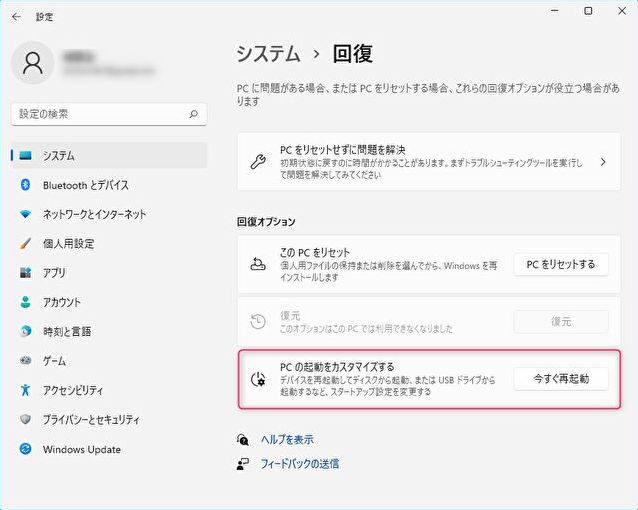The width and height of the screenshot is (638, 510).
Task: Click the ゲーム controller icon
Action: (25, 361)
